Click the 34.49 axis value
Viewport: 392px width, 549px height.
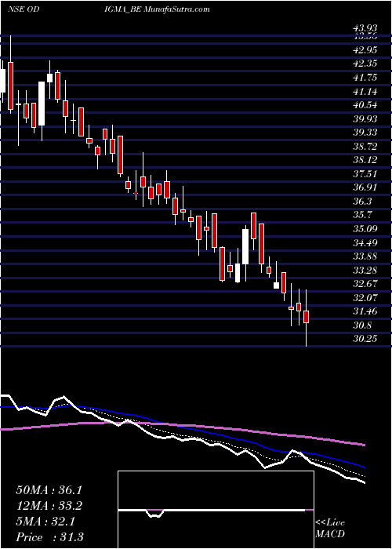point(365,242)
